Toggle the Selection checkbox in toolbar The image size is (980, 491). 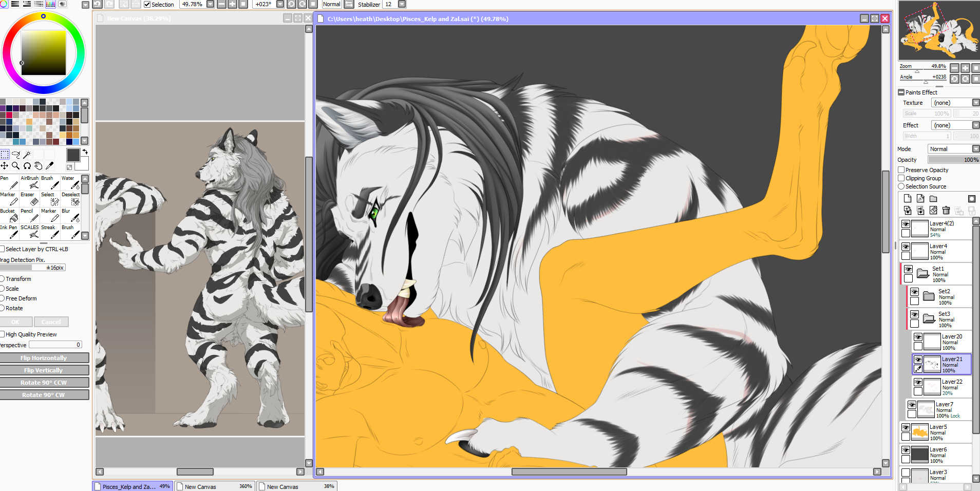pyautogui.click(x=147, y=5)
